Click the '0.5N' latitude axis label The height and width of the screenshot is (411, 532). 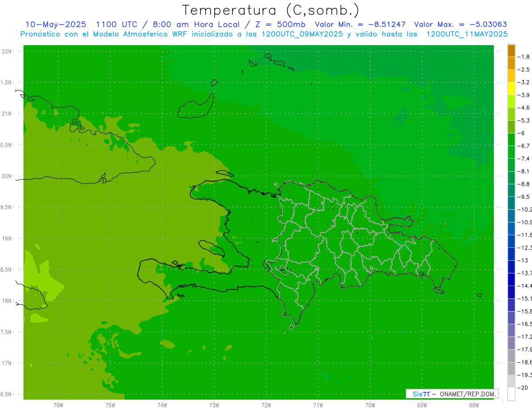[x=7, y=145]
